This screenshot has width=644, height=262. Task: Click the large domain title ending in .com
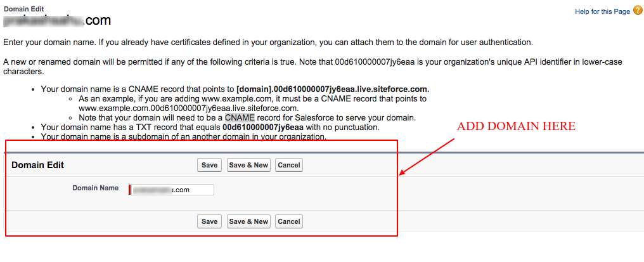click(x=58, y=20)
